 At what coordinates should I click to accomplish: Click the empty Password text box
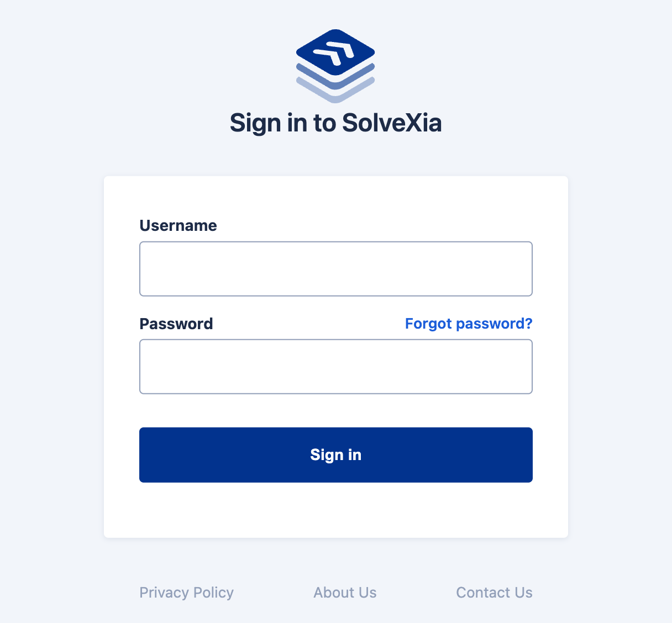[x=335, y=366]
